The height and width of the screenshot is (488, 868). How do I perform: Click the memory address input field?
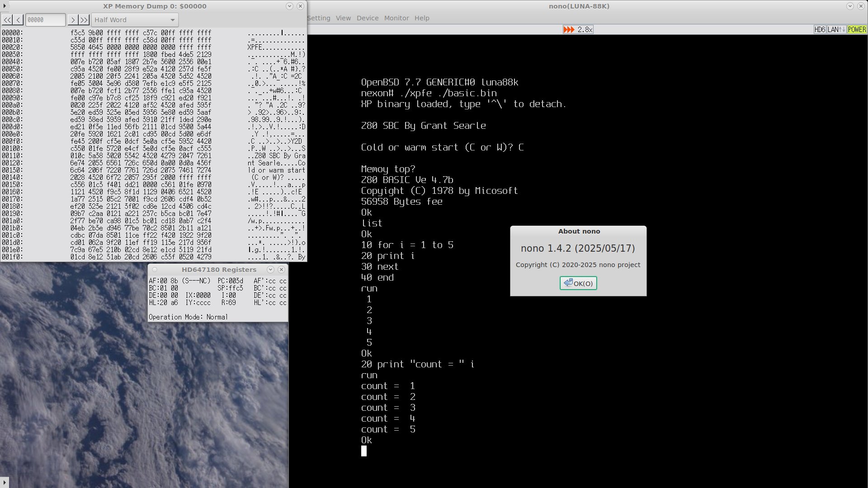(45, 20)
